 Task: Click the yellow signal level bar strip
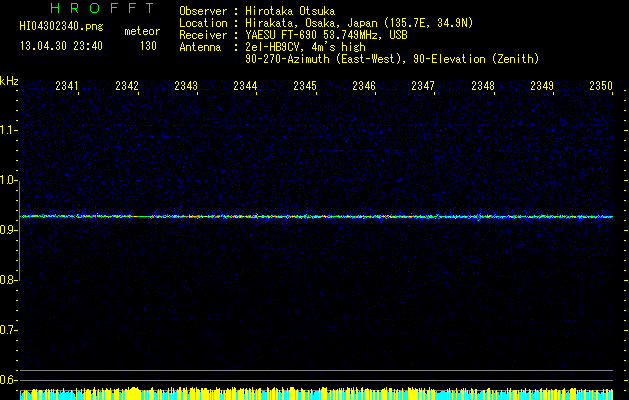click(x=317, y=394)
